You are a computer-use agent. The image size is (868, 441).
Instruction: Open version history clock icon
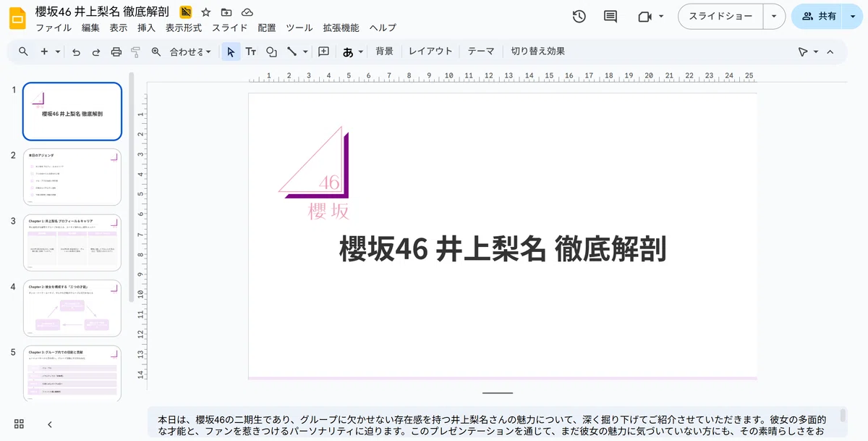click(579, 16)
